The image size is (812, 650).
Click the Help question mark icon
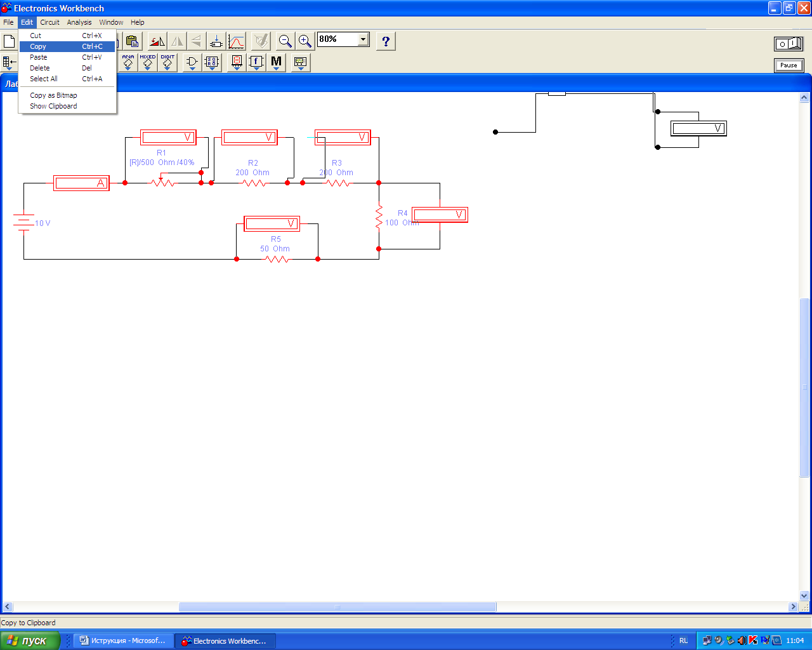(x=386, y=41)
